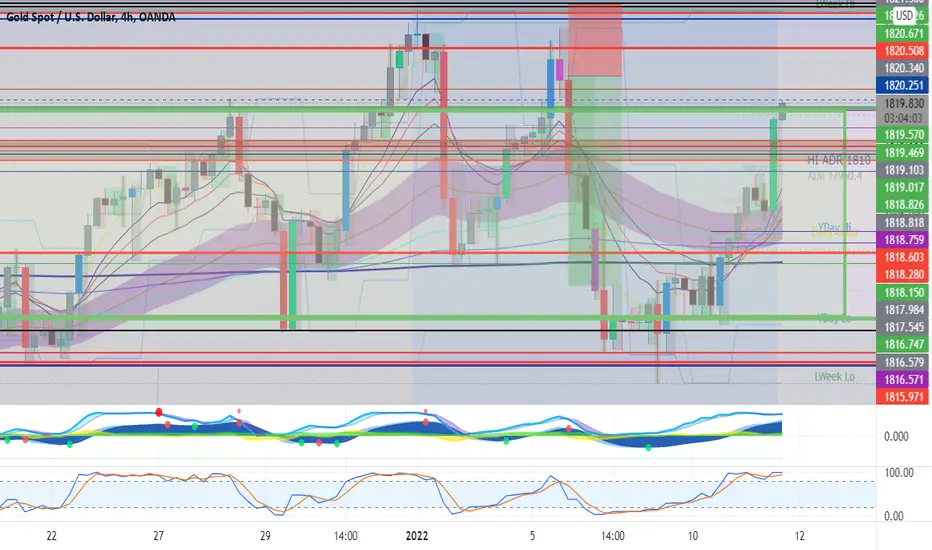932x550 pixels.
Task: Click date 12 on the time axis
Action: tap(800, 536)
